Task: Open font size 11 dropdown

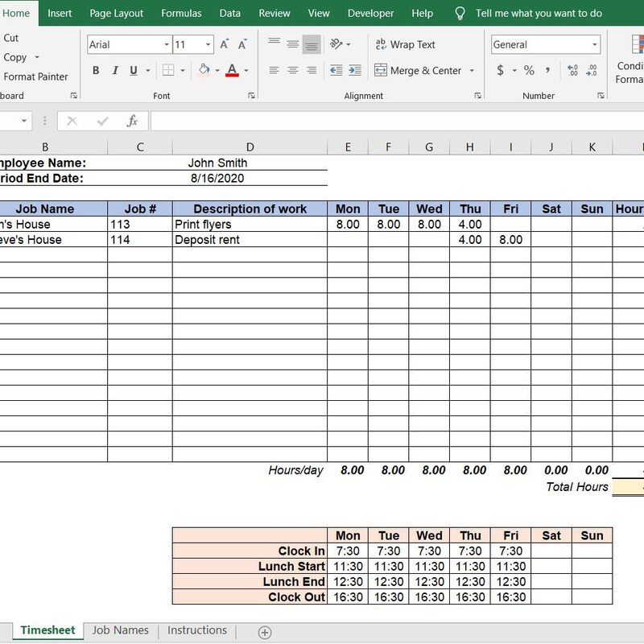Action: pyautogui.click(x=208, y=44)
